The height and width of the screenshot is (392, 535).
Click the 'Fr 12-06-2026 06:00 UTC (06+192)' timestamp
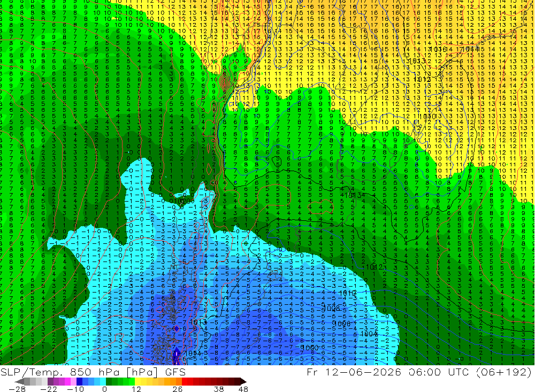[x=419, y=372]
